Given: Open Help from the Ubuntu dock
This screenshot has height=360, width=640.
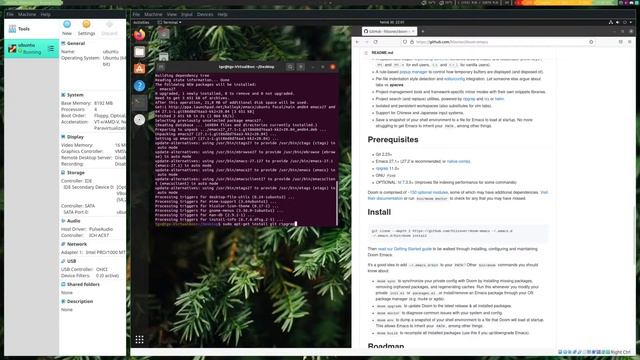Looking at the screenshot, I should point(140,86).
